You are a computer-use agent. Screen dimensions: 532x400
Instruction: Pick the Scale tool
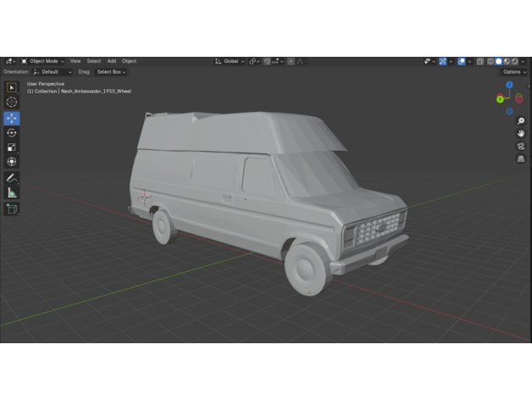pos(12,147)
